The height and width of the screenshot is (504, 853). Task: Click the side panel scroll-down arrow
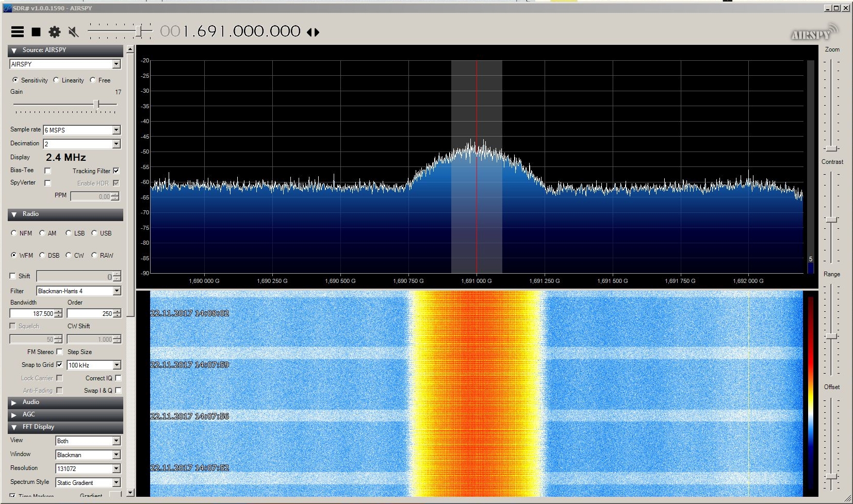130,493
